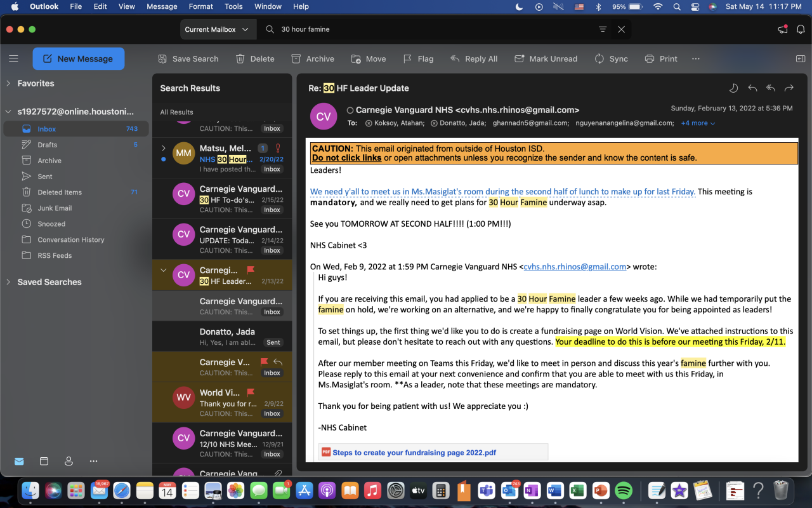Open the Junk Email folder
Viewport: 812px width, 508px height.
[x=76, y=208]
